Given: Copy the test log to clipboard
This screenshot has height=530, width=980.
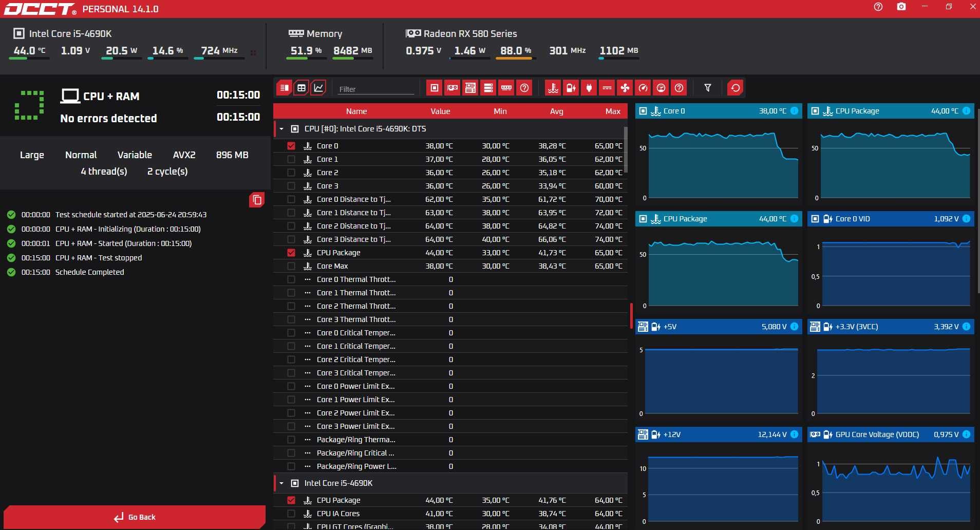Looking at the screenshot, I should [257, 200].
